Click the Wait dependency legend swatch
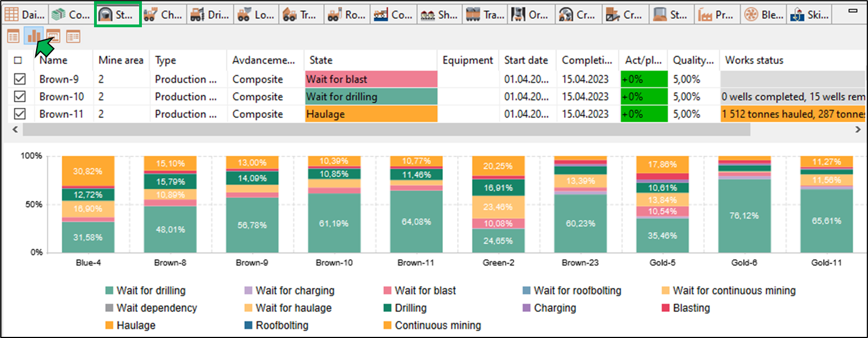This screenshot has width=868, height=338. (x=108, y=308)
